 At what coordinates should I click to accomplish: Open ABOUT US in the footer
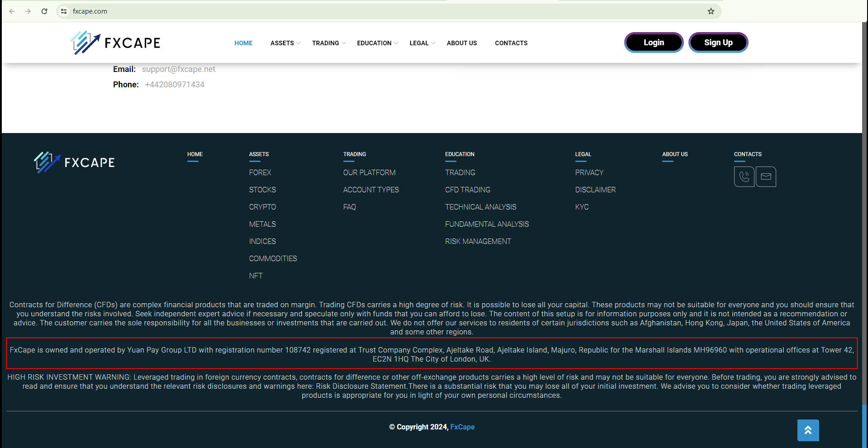tap(675, 154)
